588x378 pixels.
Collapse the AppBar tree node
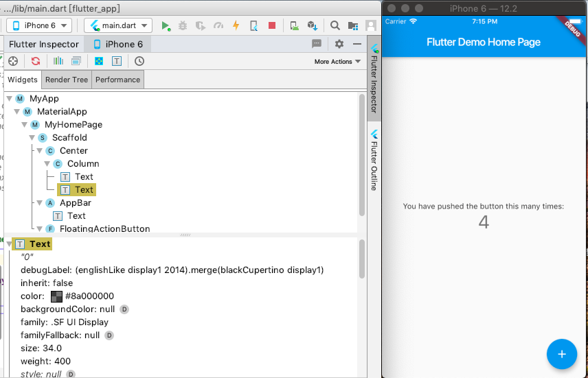[x=39, y=202]
